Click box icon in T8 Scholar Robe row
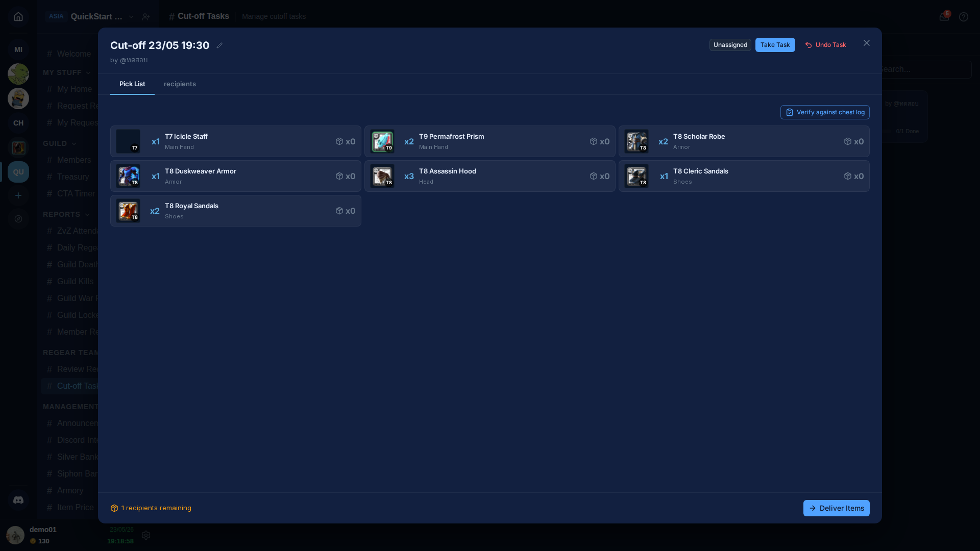Screen dimensions: 980x551 (848, 141)
